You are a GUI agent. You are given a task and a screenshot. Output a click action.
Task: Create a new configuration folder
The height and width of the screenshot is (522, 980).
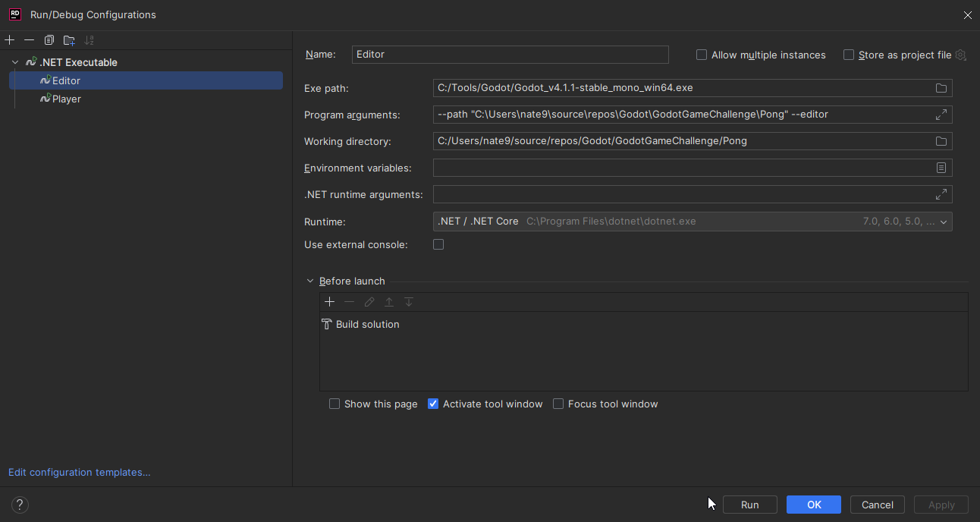69,39
